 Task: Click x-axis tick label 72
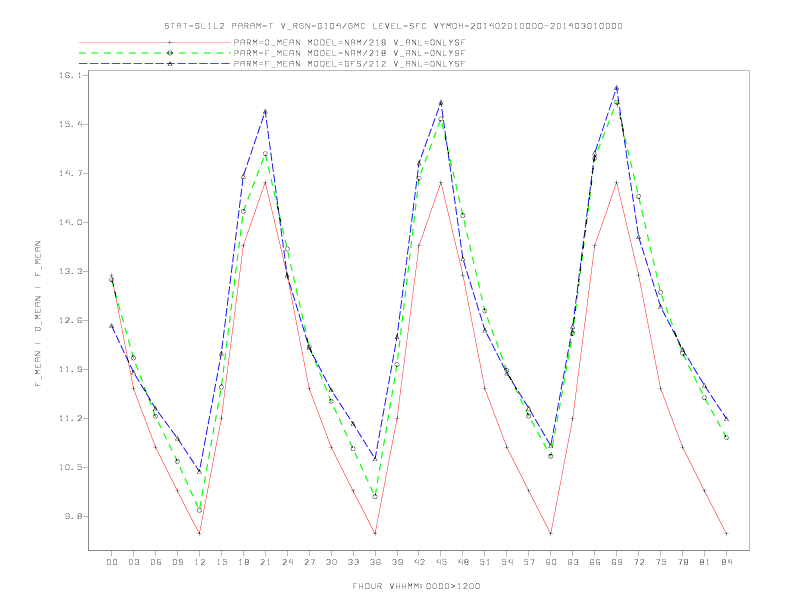639,562
